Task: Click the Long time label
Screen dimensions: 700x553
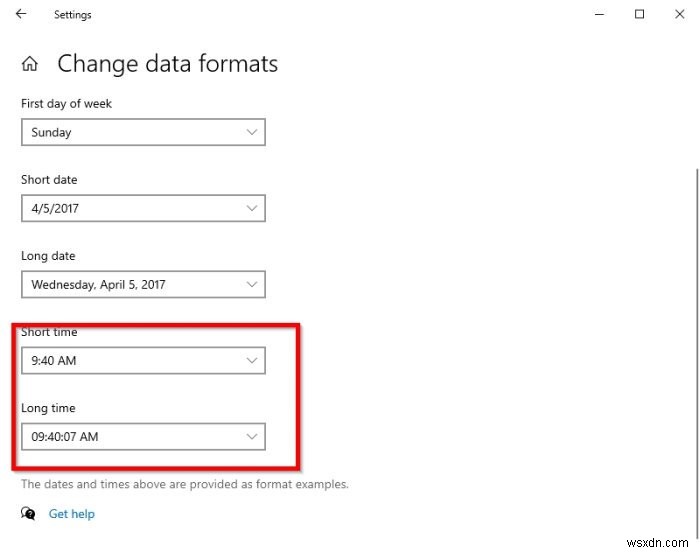Action: [48, 408]
